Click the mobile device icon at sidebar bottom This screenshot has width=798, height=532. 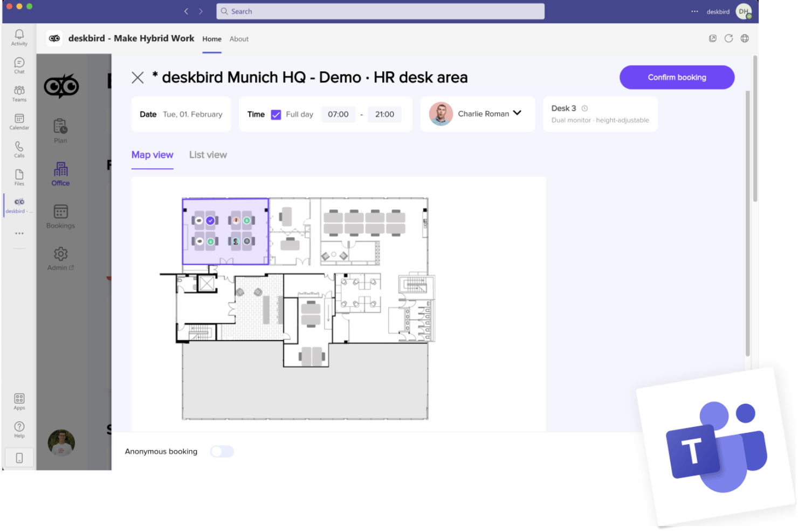pos(19,458)
